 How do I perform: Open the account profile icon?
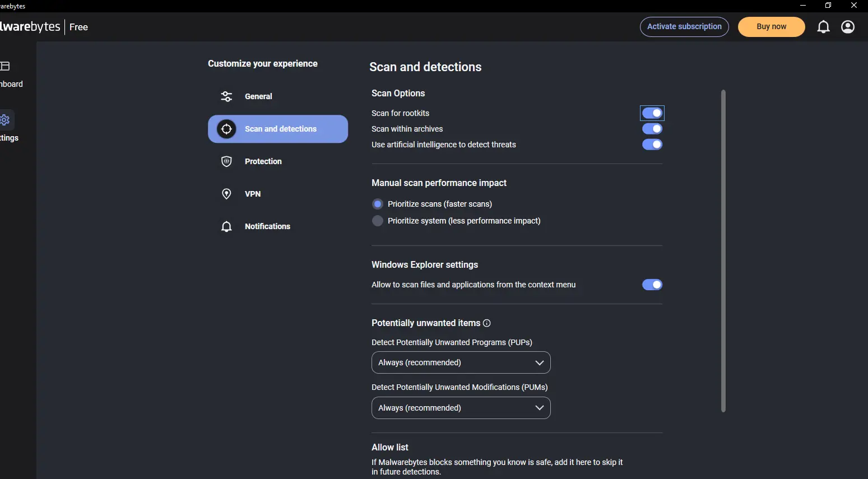click(x=848, y=27)
